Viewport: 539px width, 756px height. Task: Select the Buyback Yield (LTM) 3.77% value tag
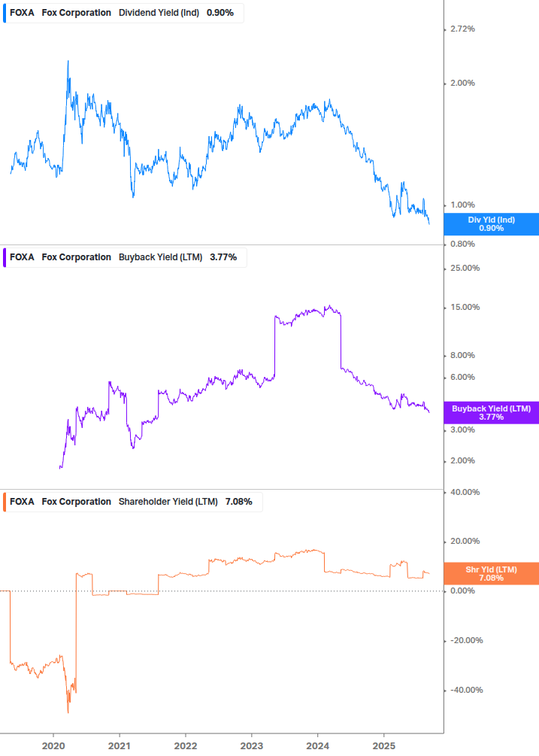pos(492,413)
